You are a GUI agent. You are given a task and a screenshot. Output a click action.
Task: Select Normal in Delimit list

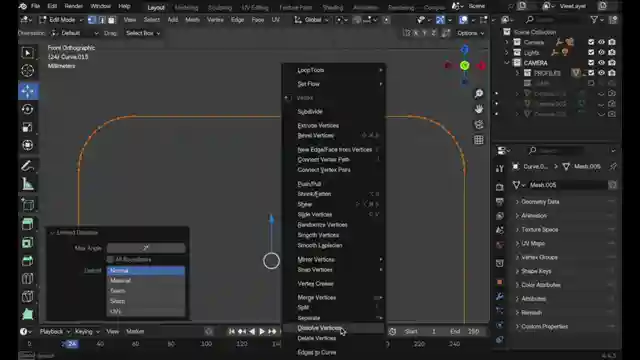pyautogui.click(x=146, y=271)
